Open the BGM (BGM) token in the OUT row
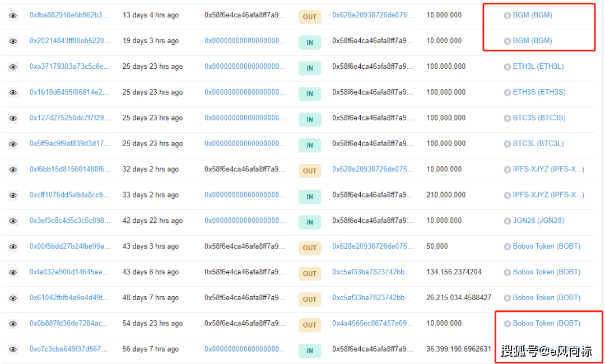605x364 pixels. click(533, 15)
